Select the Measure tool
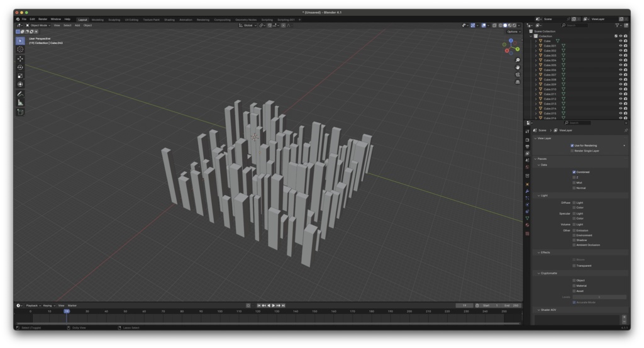 (20, 103)
